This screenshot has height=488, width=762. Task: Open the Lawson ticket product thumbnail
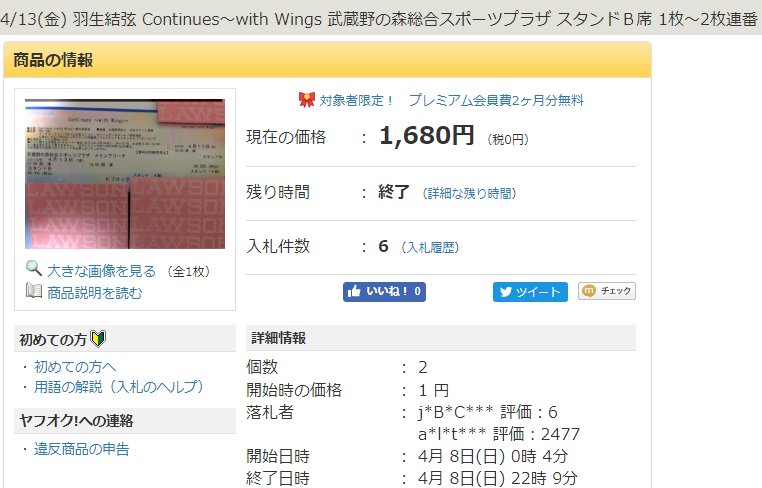click(x=125, y=174)
